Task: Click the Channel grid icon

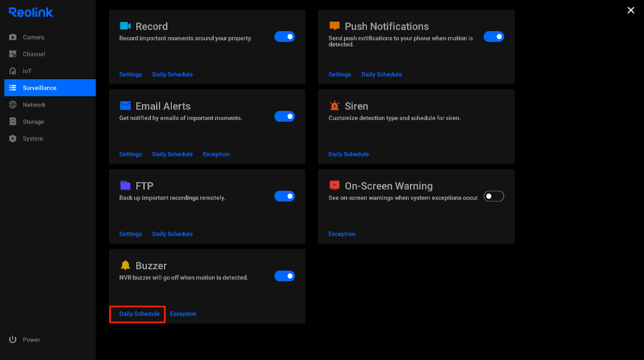Action: point(13,54)
